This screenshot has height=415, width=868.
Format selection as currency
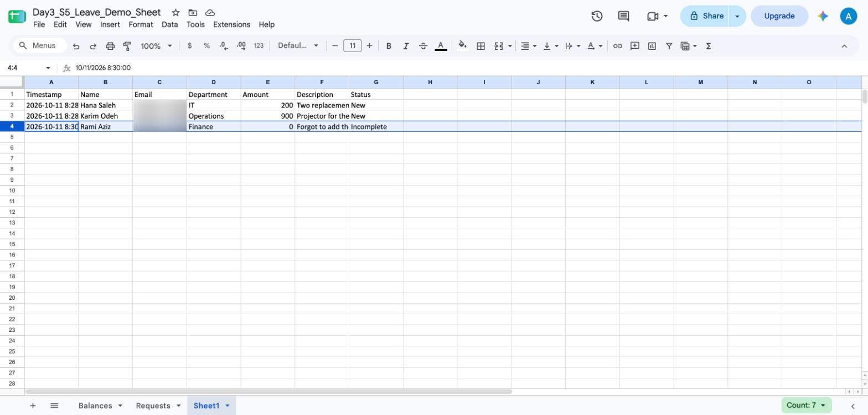(x=189, y=46)
